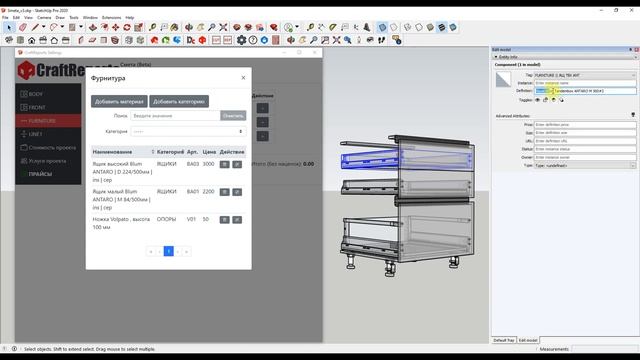Activate the Zoom Extents tool in top row
The height and width of the screenshot is (360, 640).
coord(223,27)
